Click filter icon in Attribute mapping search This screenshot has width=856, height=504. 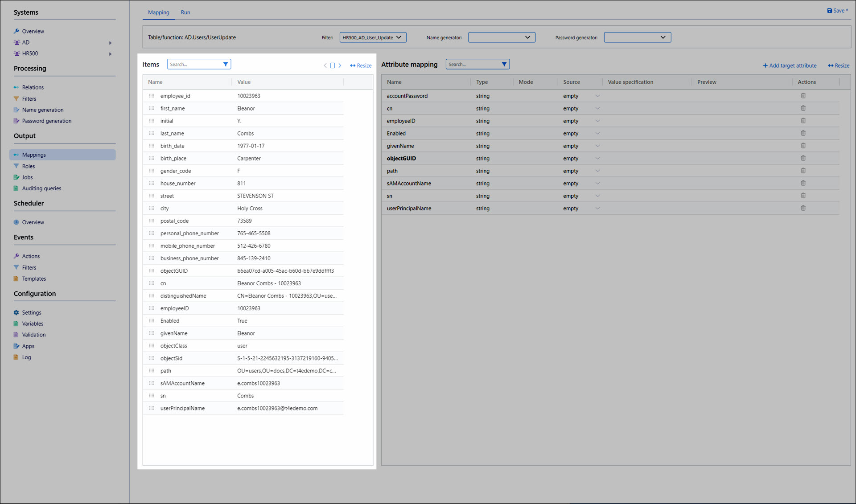(x=504, y=64)
